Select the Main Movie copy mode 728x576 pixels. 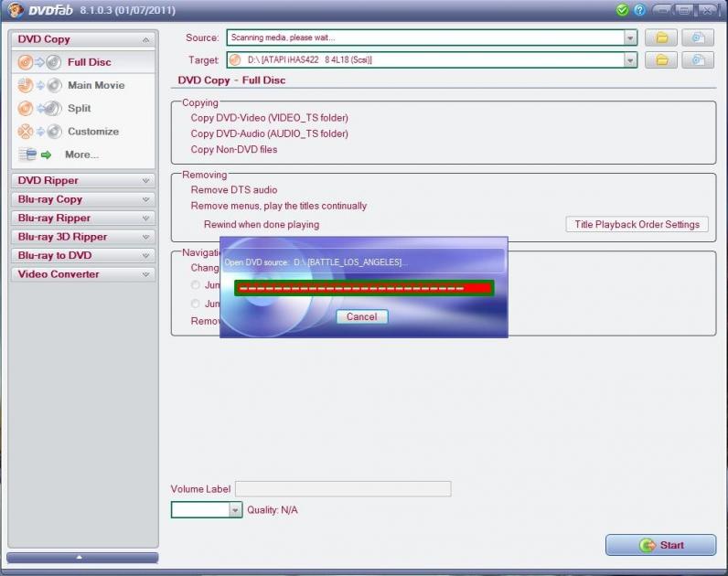(x=83, y=85)
